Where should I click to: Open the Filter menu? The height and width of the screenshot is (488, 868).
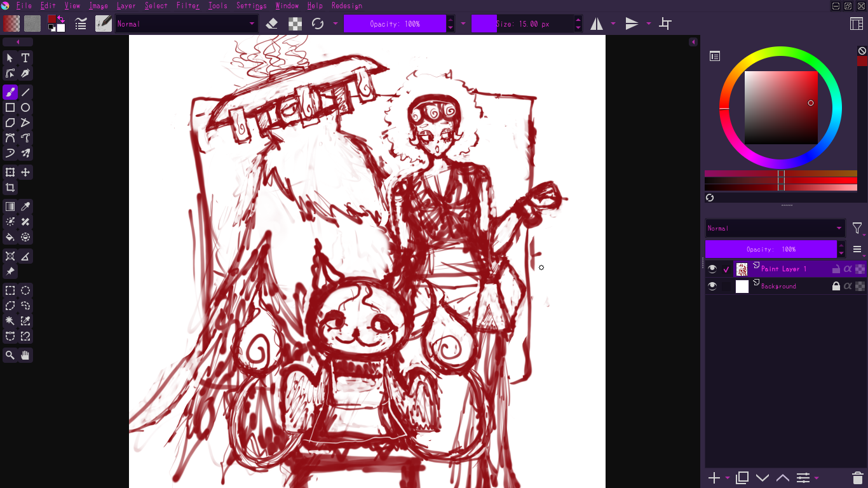click(x=188, y=6)
